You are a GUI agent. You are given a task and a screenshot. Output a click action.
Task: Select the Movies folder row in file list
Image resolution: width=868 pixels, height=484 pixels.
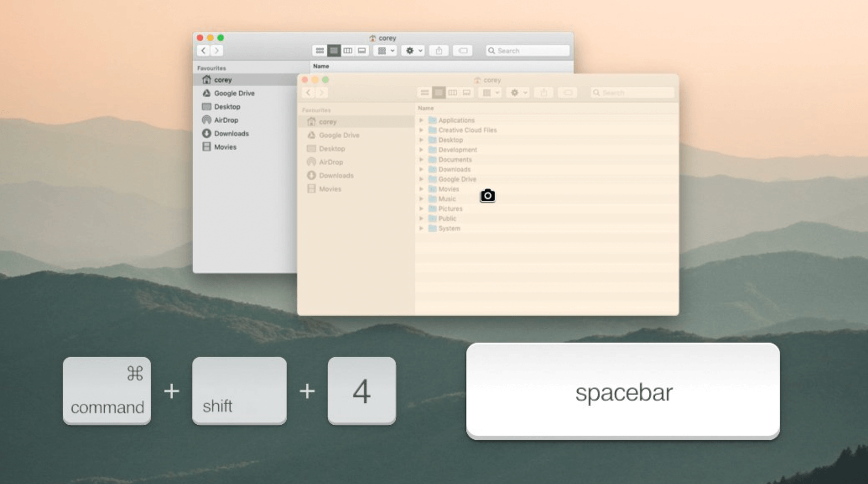click(x=547, y=189)
